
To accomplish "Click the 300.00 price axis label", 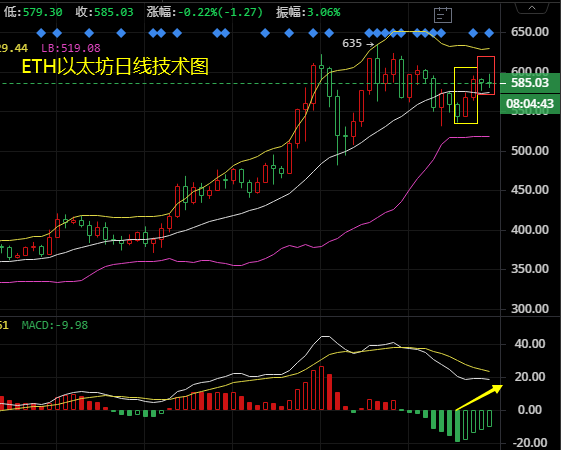I will (x=530, y=308).
